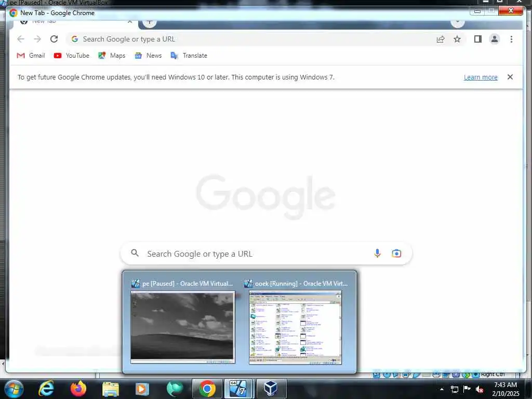Open the Chrome profile avatar
Screen dimensions: 532x399
(495, 39)
